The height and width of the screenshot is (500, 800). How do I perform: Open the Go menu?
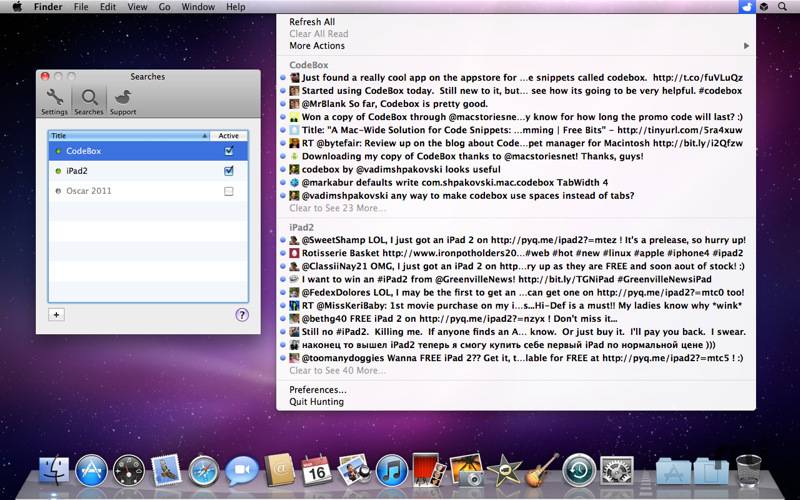(164, 7)
